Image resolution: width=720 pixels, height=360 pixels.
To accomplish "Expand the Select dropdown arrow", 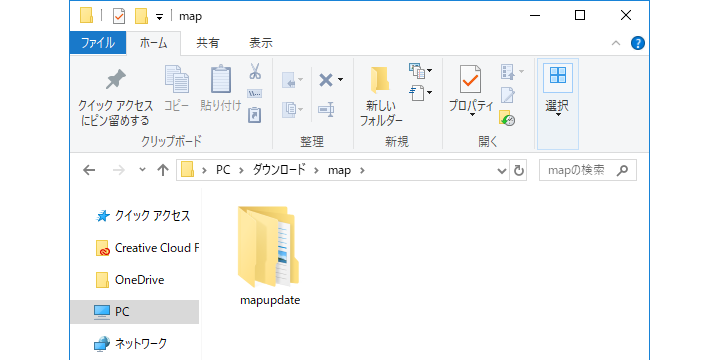I will click(x=558, y=115).
